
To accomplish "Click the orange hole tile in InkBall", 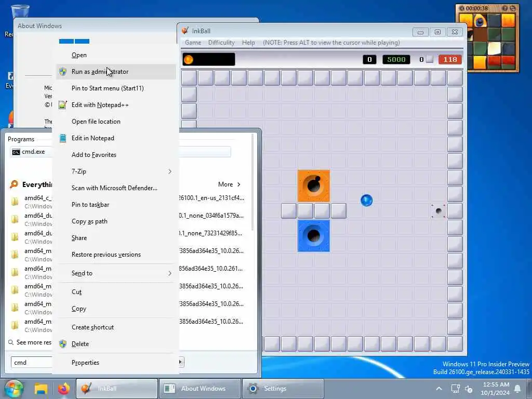I will [x=313, y=186].
